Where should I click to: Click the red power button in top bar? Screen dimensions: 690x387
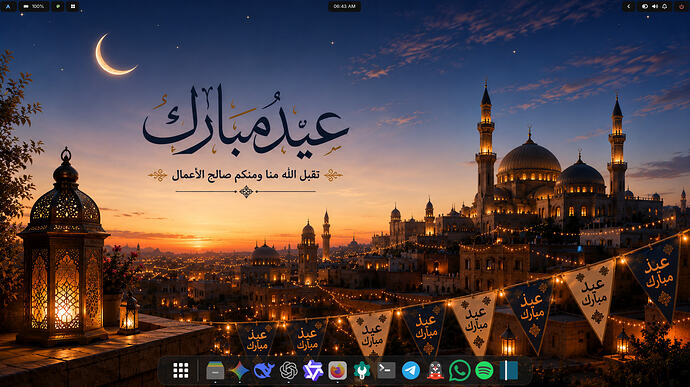(x=681, y=7)
